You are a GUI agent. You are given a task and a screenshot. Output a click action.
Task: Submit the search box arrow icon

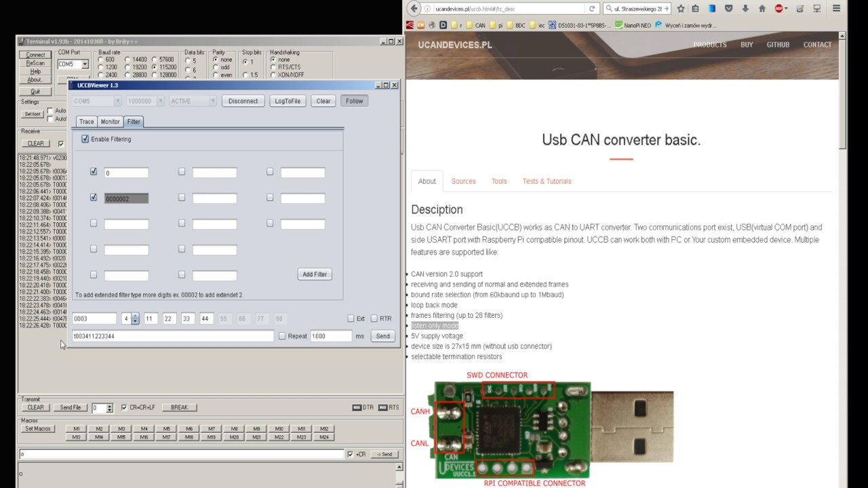(665, 9)
